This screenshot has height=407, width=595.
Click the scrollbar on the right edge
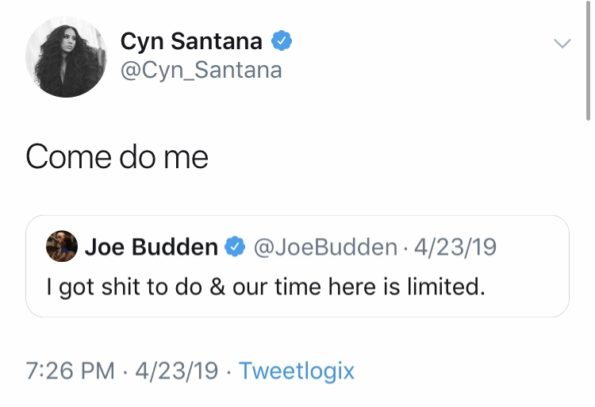coord(587,61)
